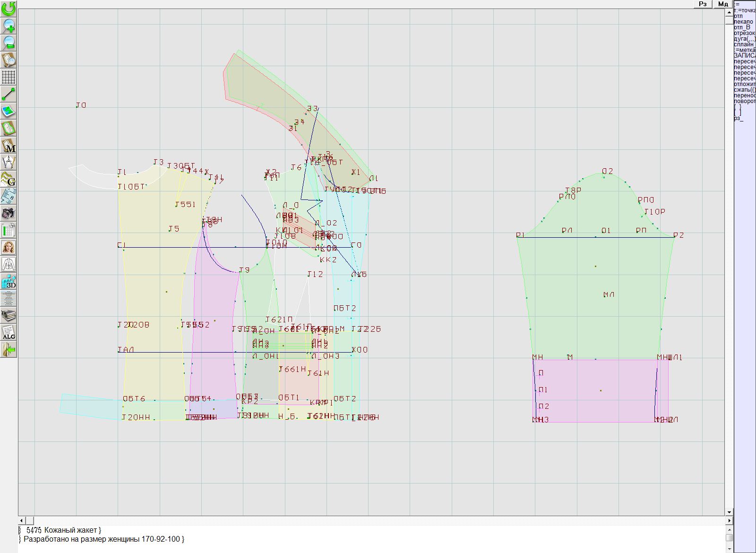The width and height of the screenshot is (756, 553).
Task: Click the door exit icon with green arrow
Action: click(x=9, y=349)
